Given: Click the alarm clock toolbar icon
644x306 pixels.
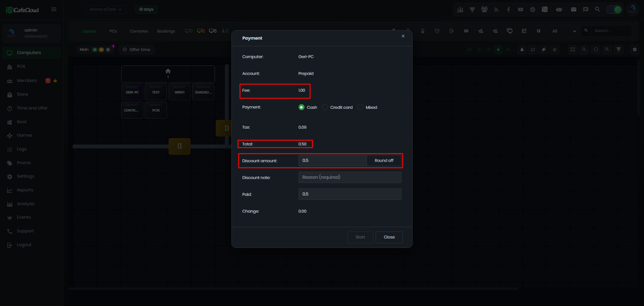Looking at the screenshot, I should (437, 31).
